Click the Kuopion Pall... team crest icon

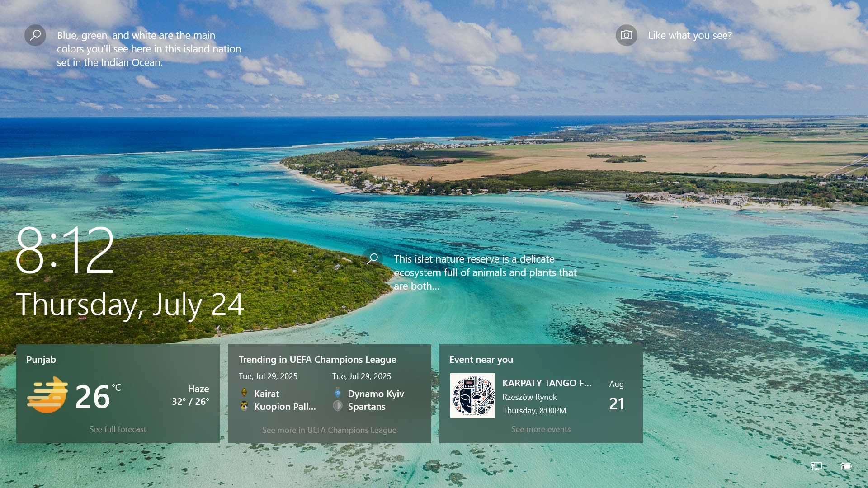tap(244, 406)
